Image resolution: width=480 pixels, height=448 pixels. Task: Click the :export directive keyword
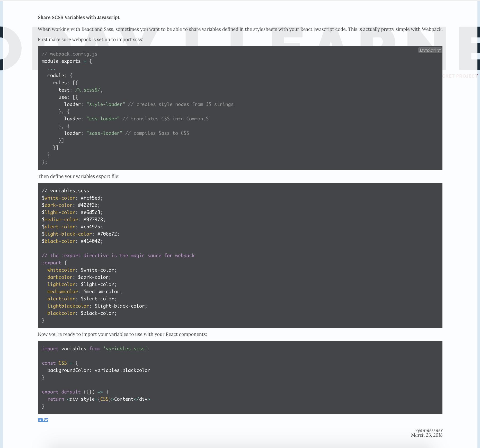52,263
